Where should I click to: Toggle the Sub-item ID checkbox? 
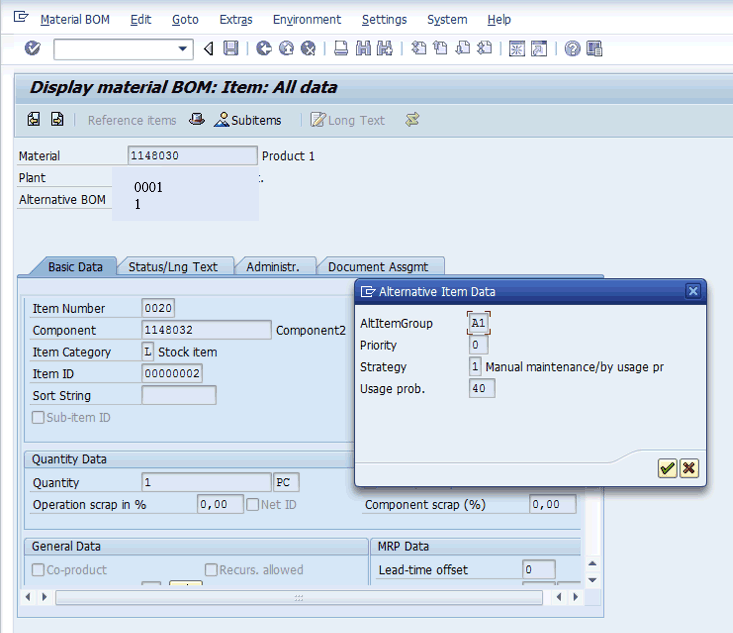coord(39,417)
